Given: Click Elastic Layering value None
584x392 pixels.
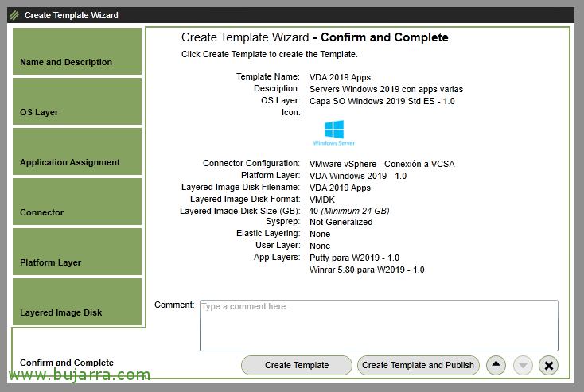Looking at the screenshot, I should point(320,234).
